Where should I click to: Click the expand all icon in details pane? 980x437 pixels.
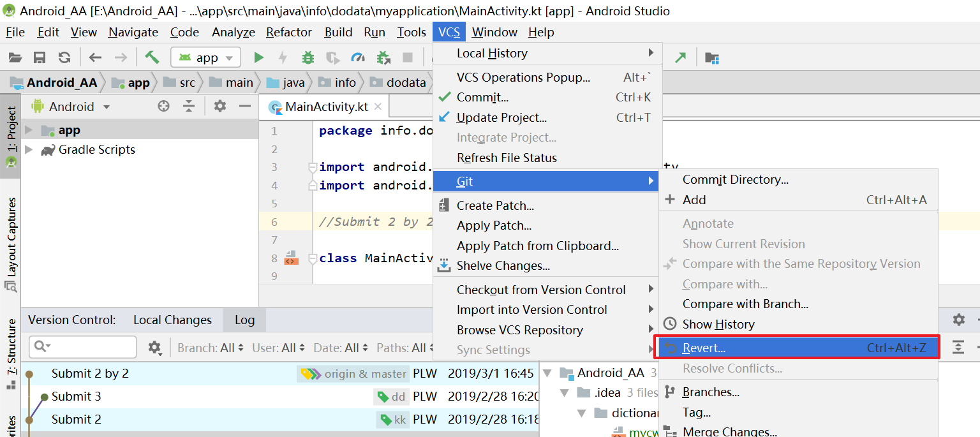point(959,348)
